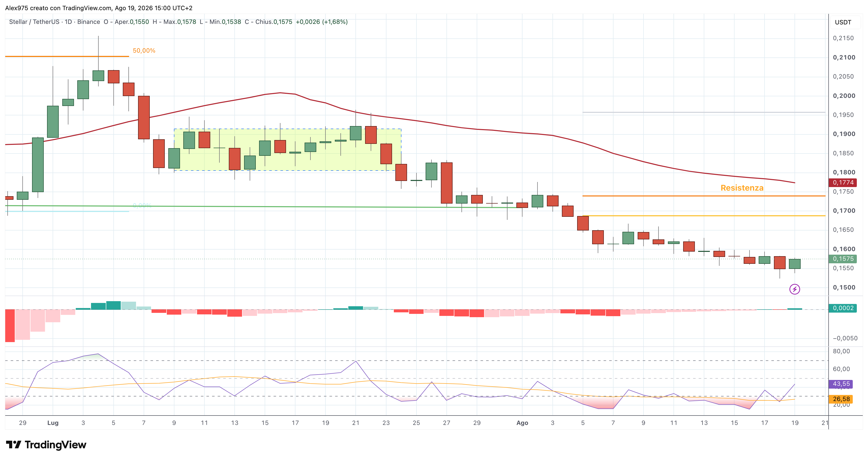Image resolution: width=868 pixels, height=460 pixels.
Task: Click the 80,00 RSI axis label
Action: (841, 351)
